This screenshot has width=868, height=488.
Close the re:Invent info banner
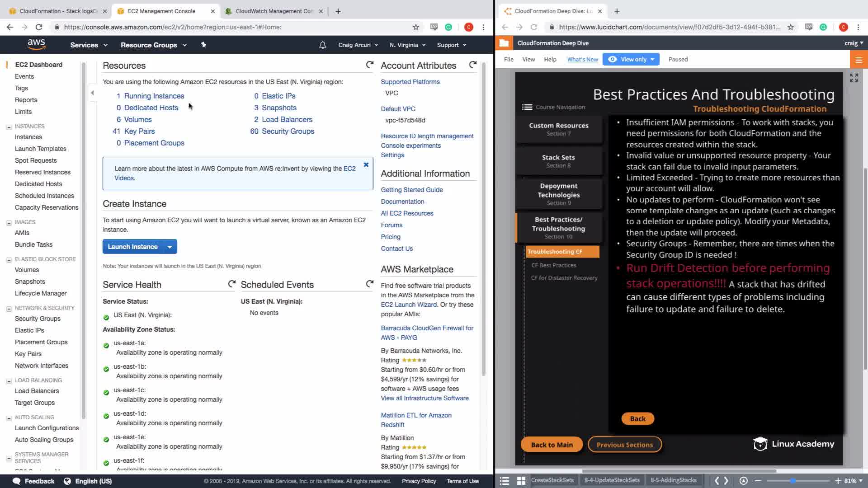pyautogui.click(x=366, y=165)
